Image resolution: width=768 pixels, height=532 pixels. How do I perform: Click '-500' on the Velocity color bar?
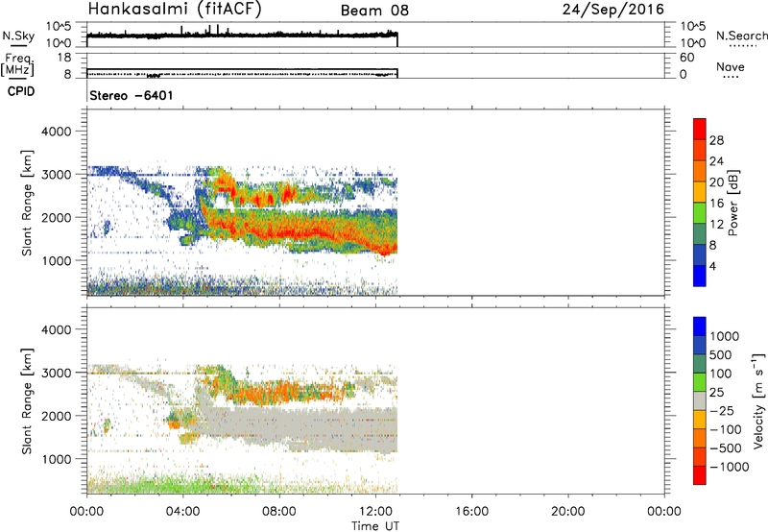[x=726, y=448]
